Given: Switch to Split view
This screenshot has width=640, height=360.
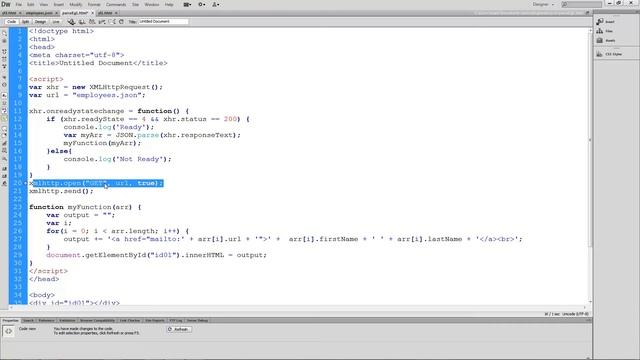Looking at the screenshot, I should 25,22.
